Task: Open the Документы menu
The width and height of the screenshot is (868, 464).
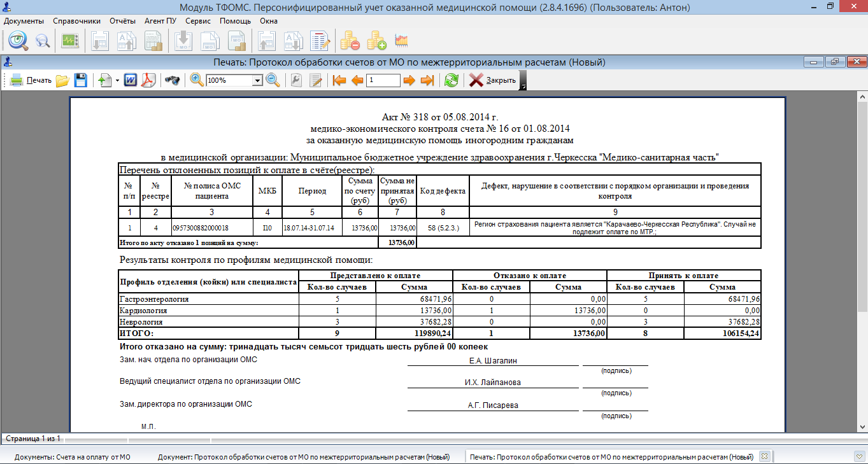Action: 24,21
